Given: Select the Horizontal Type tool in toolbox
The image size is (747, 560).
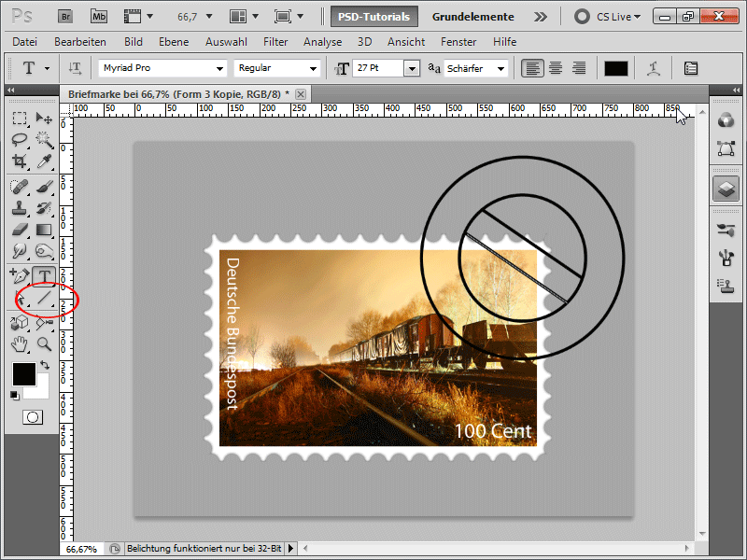Looking at the screenshot, I should (x=44, y=275).
